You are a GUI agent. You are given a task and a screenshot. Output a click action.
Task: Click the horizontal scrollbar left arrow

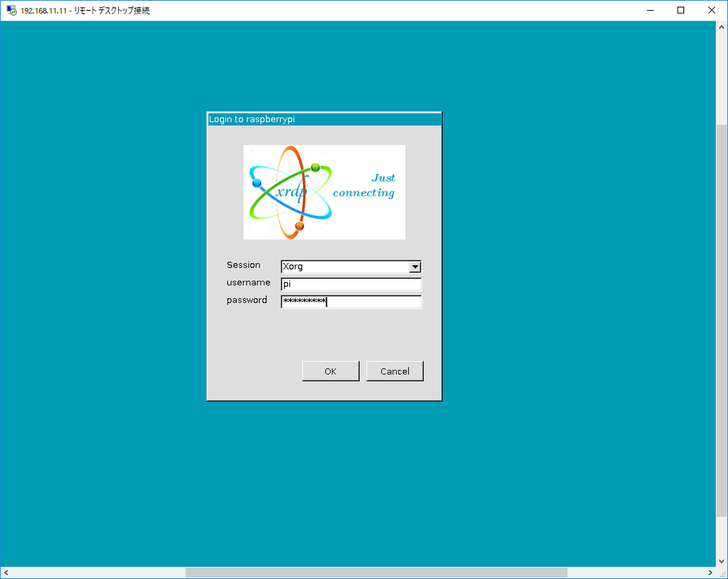point(6,573)
